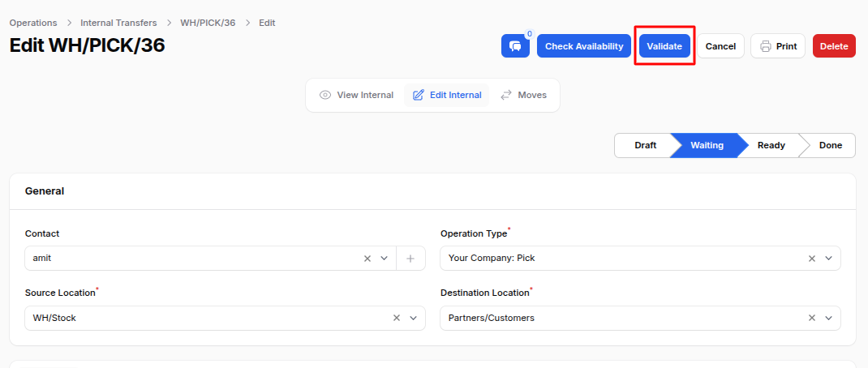This screenshot has width=868, height=368.
Task: Clear the Contact field with X icon
Action: 367,259
